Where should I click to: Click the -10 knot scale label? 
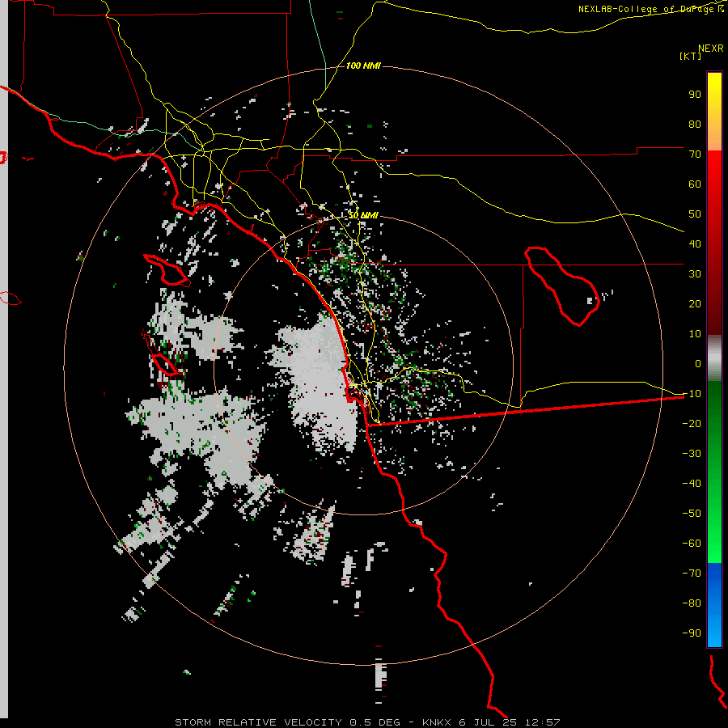coord(692,394)
